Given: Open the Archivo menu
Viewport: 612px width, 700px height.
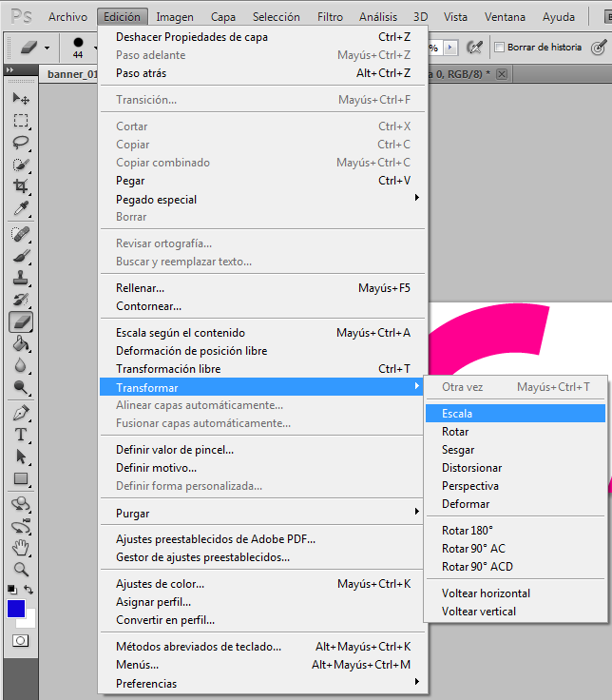Looking at the screenshot, I should 67,17.
